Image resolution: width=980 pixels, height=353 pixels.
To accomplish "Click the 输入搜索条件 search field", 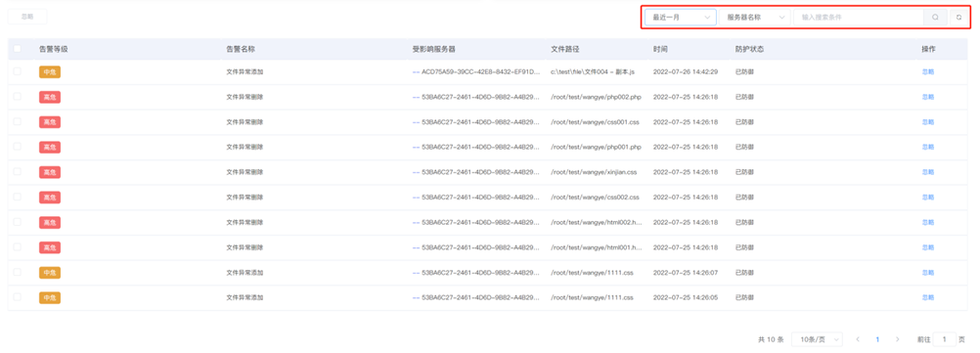I will coord(859,18).
